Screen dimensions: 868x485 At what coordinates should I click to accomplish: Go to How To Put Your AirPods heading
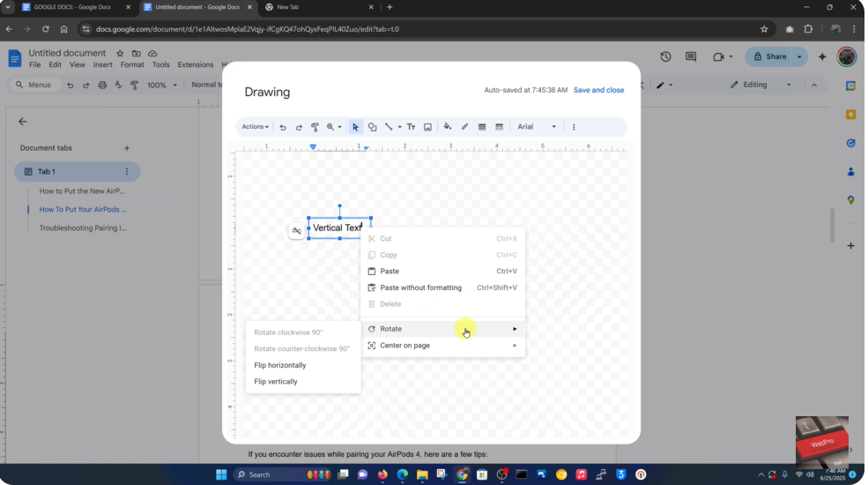pyautogui.click(x=83, y=209)
